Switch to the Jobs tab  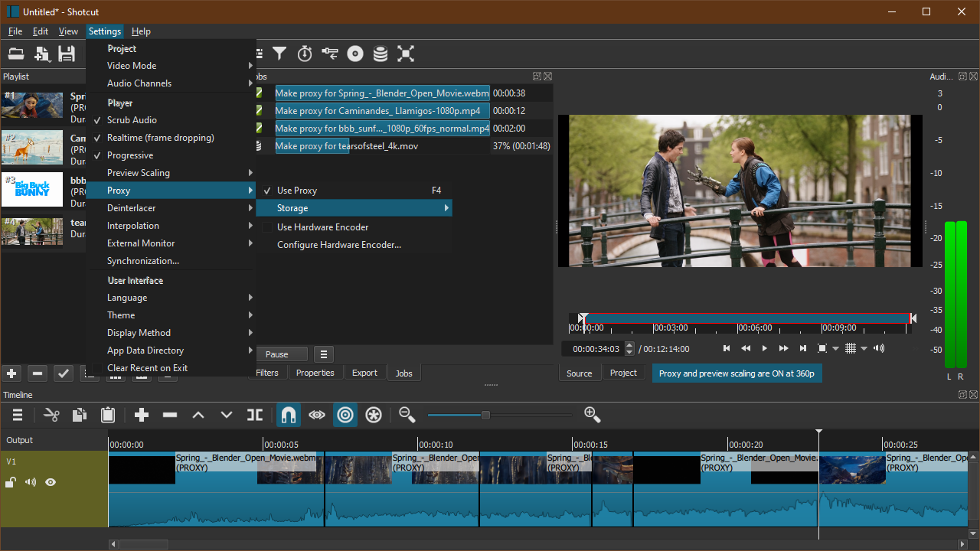(403, 373)
